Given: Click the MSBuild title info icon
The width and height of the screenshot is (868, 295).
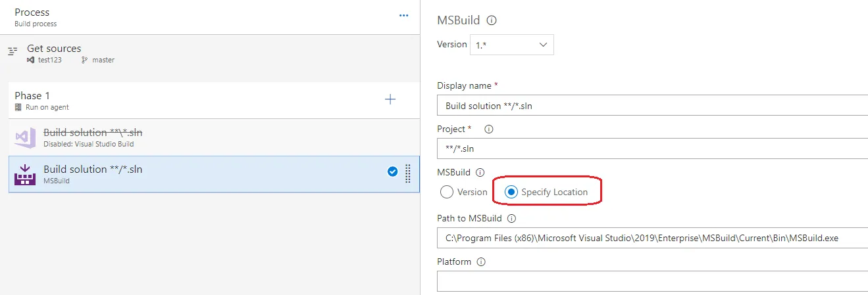Looking at the screenshot, I should click(491, 20).
